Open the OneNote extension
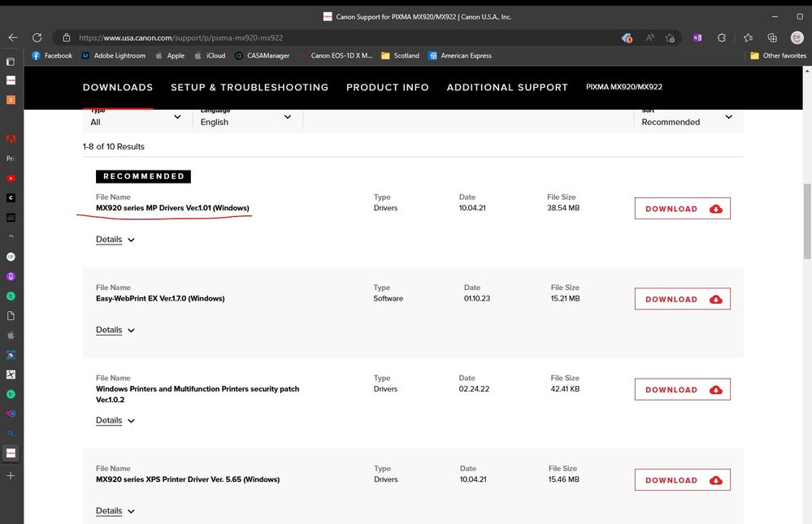 697,37
